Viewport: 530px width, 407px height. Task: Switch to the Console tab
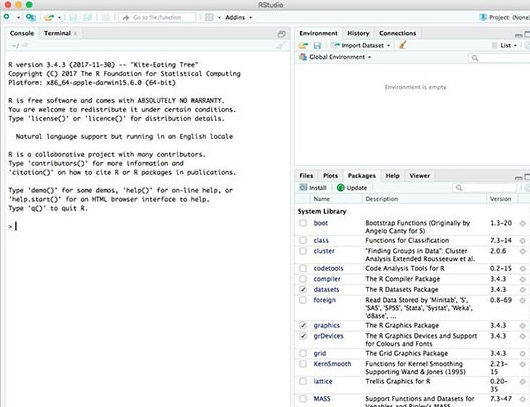click(x=22, y=33)
